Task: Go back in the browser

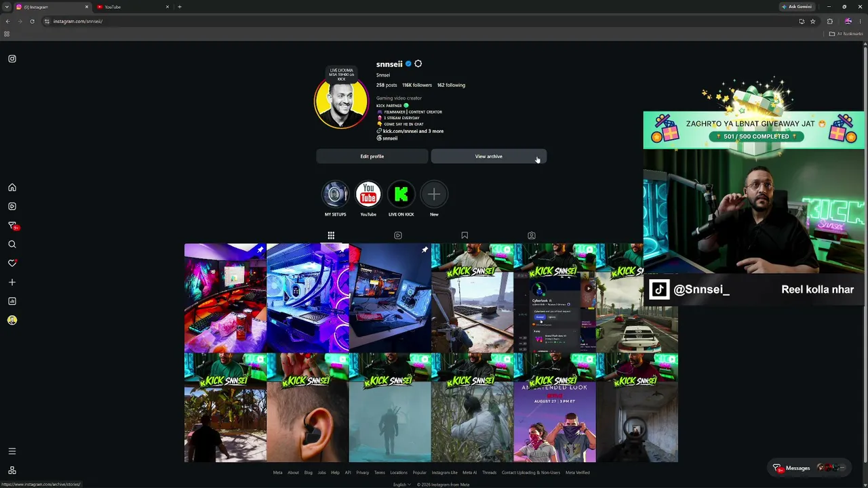Action: (7, 21)
